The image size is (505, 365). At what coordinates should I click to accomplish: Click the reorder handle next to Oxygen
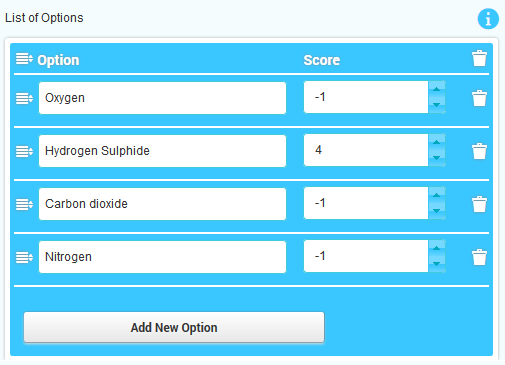24,98
